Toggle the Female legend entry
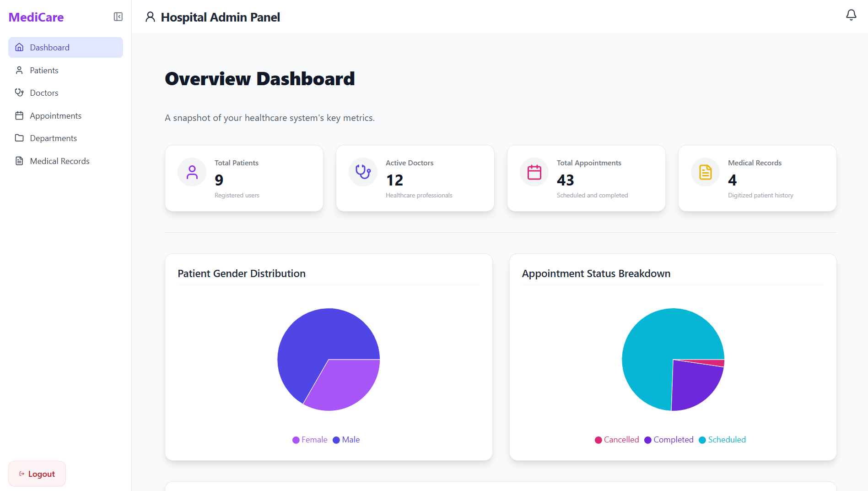868x491 pixels. click(x=310, y=440)
